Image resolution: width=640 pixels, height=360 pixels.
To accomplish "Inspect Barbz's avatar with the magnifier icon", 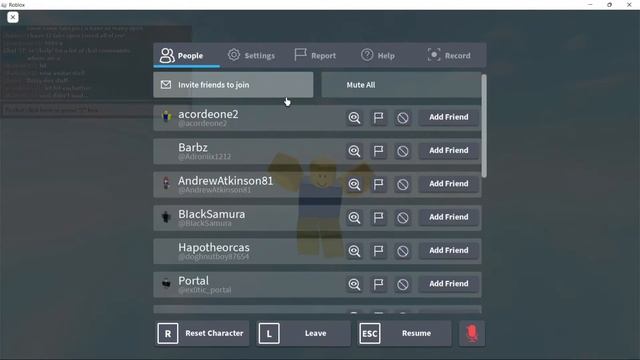I will 354,151.
